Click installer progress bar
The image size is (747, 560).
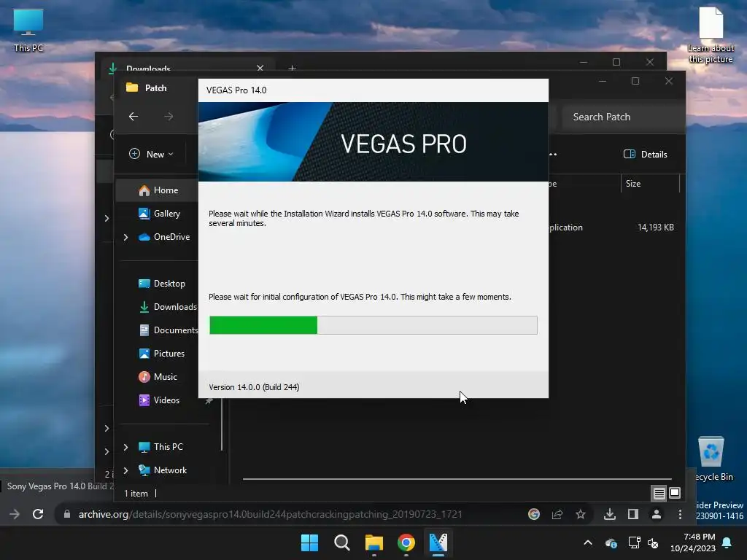[373, 325]
